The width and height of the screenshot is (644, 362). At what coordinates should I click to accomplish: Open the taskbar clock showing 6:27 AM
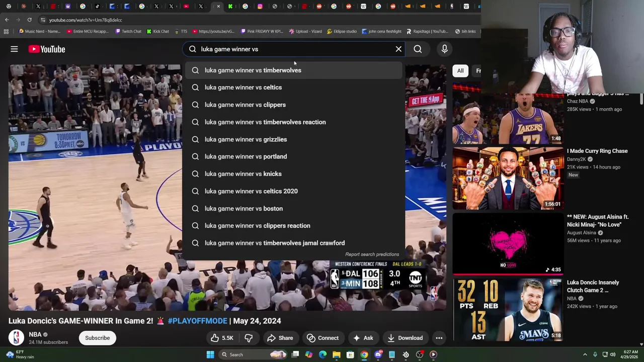[630, 354]
